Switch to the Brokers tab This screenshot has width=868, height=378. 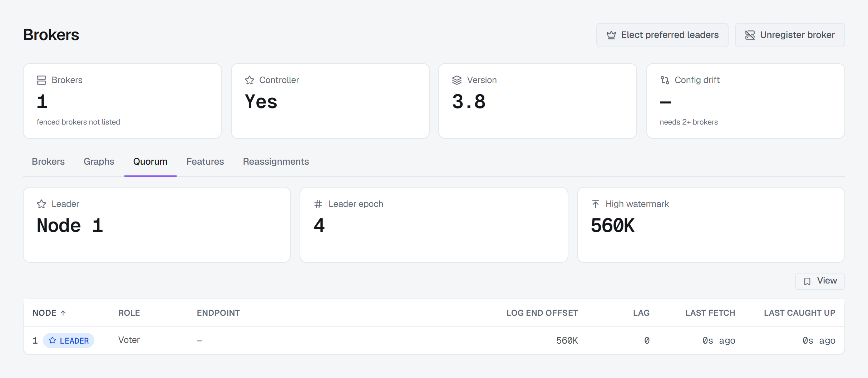48,162
